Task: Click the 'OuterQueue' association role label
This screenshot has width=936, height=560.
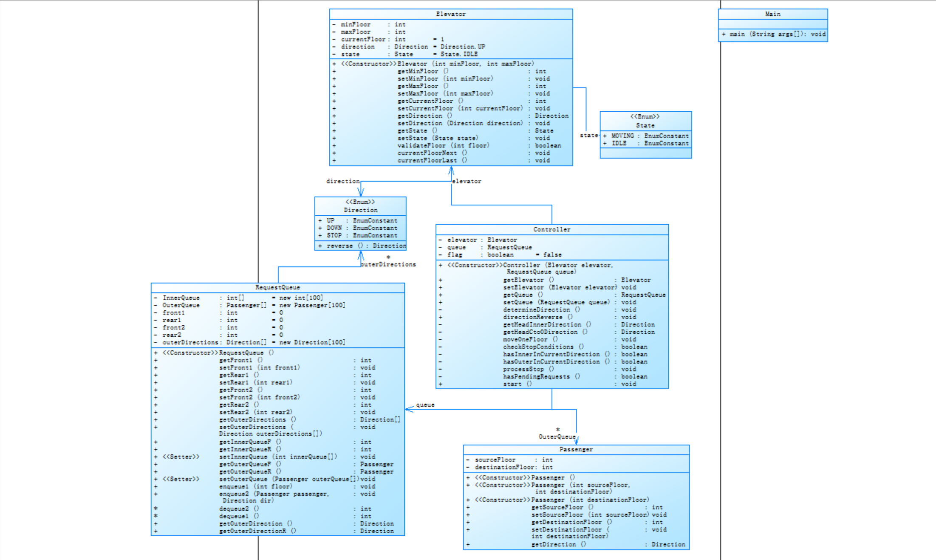Action: [x=557, y=437]
